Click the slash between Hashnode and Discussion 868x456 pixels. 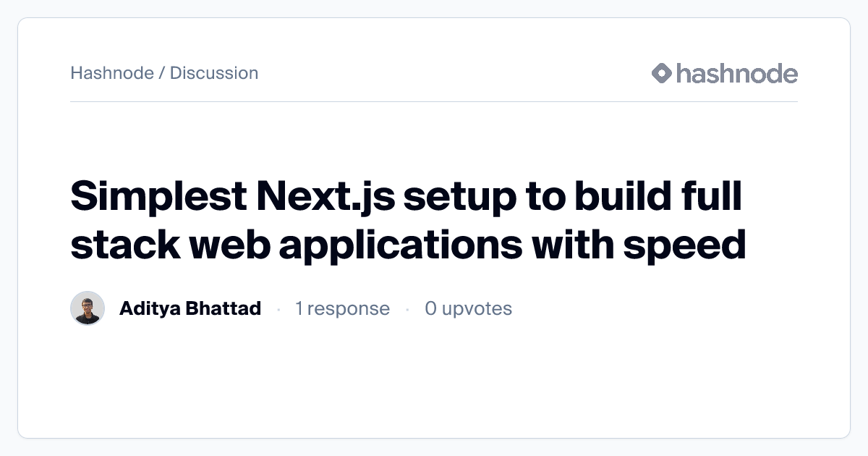(162, 73)
